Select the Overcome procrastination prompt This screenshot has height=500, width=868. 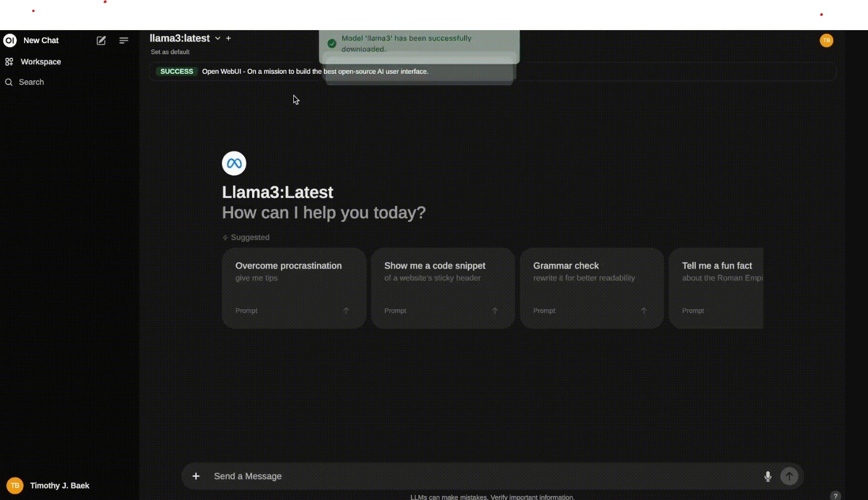pyautogui.click(x=294, y=288)
